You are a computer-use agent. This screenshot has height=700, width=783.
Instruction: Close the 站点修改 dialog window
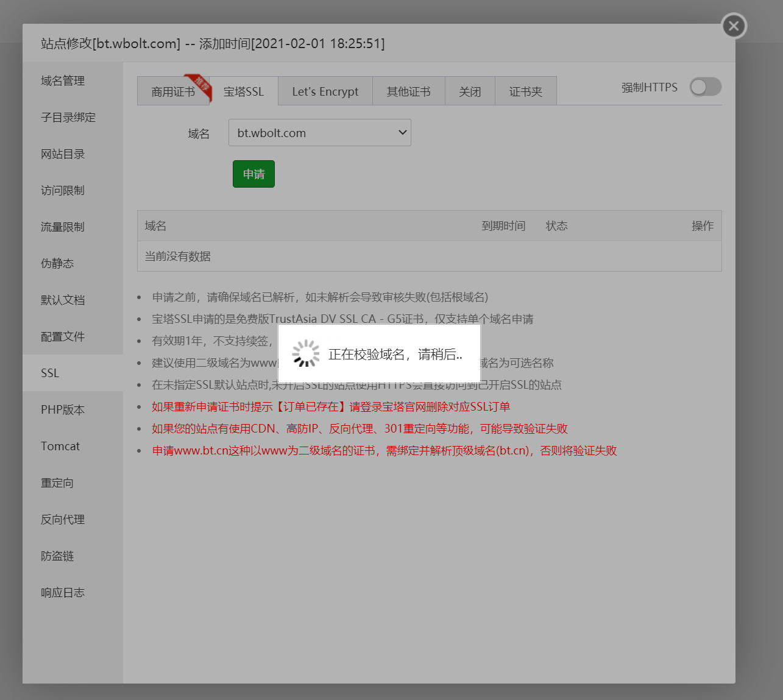[x=733, y=26]
